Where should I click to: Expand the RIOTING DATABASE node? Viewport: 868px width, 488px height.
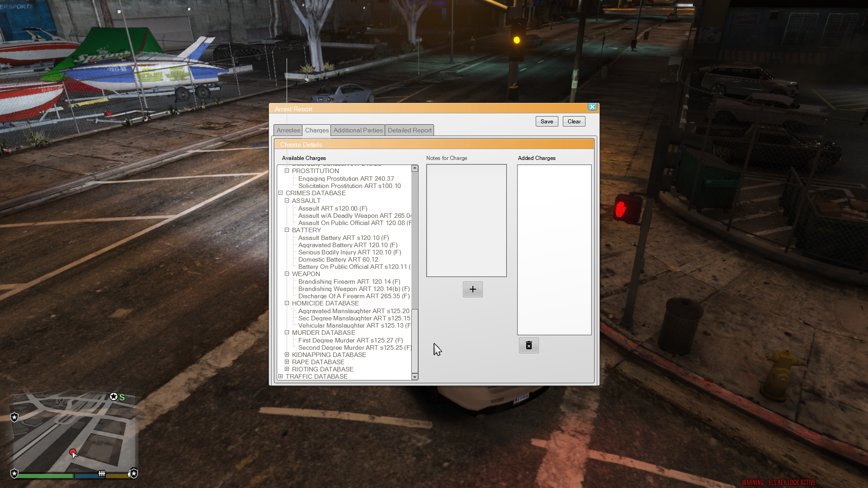click(287, 369)
